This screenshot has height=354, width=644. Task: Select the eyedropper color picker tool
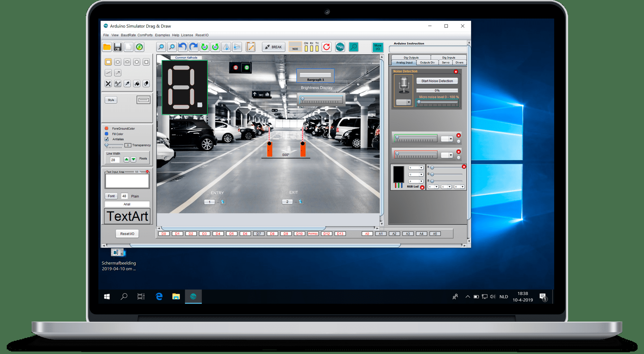click(x=127, y=84)
